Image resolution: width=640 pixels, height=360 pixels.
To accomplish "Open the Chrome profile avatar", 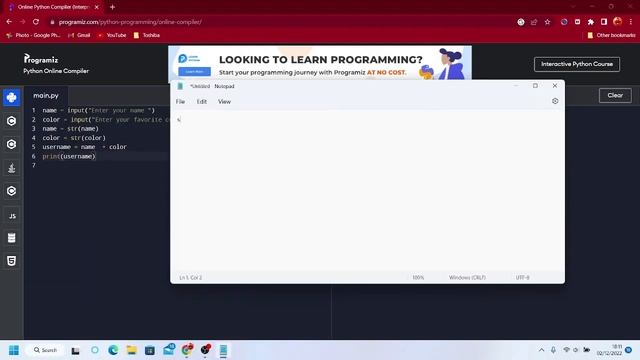I will click(x=618, y=22).
